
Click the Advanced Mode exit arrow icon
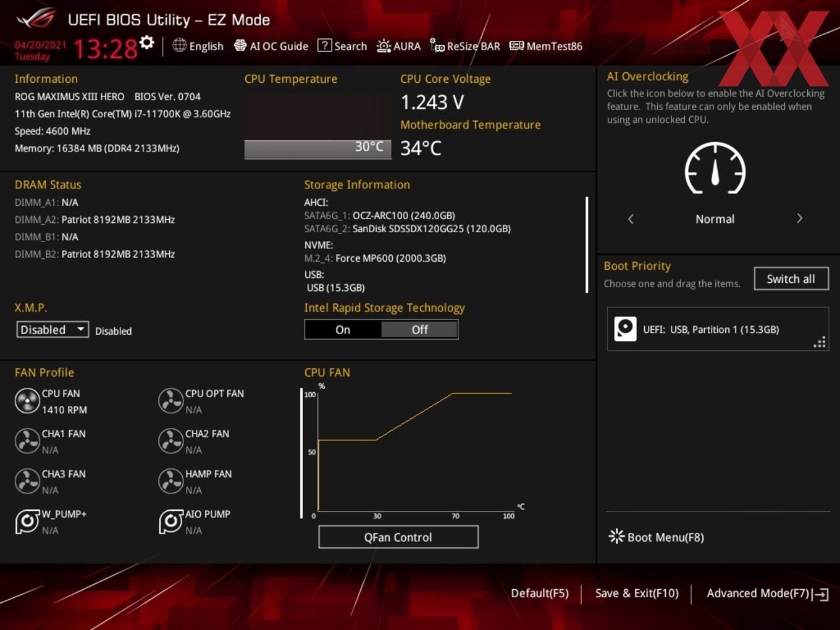(x=821, y=594)
